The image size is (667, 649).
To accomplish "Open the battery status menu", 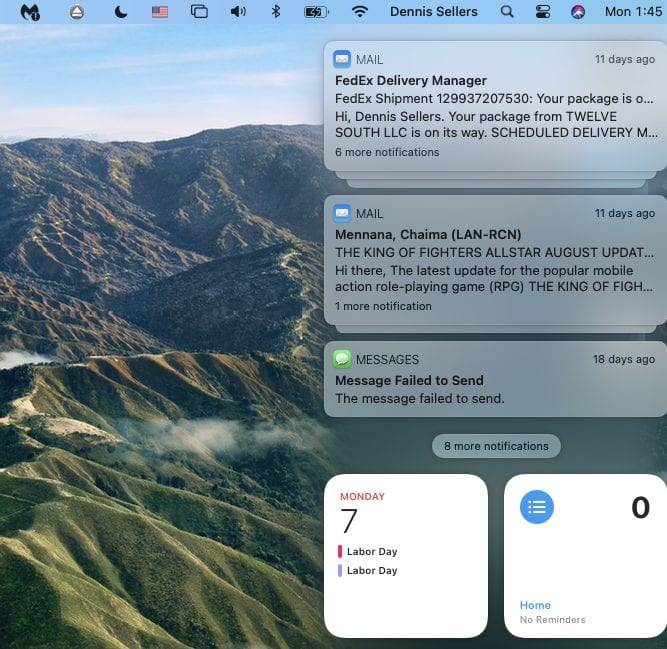I will pos(315,12).
